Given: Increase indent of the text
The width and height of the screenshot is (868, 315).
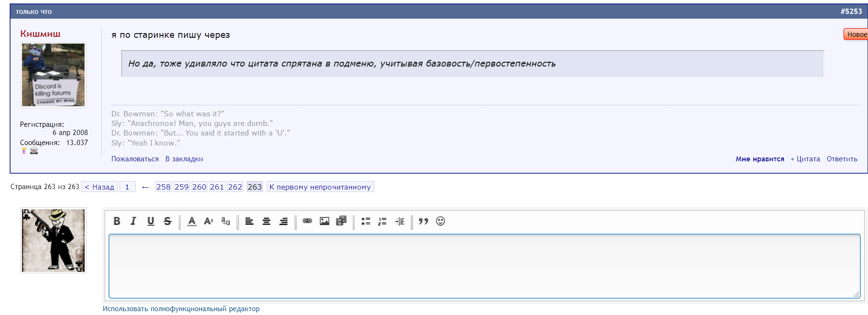Looking at the screenshot, I should pyautogui.click(x=400, y=221).
